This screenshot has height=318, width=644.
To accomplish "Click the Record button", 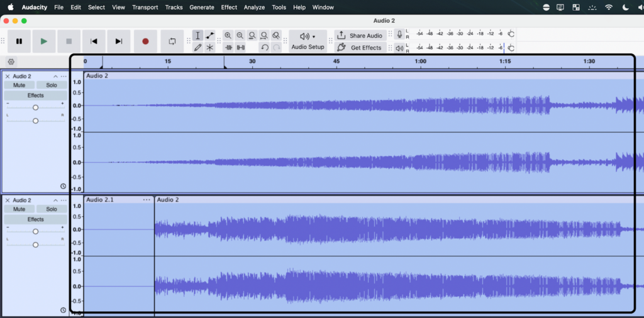I will pyautogui.click(x=145, y=41).
